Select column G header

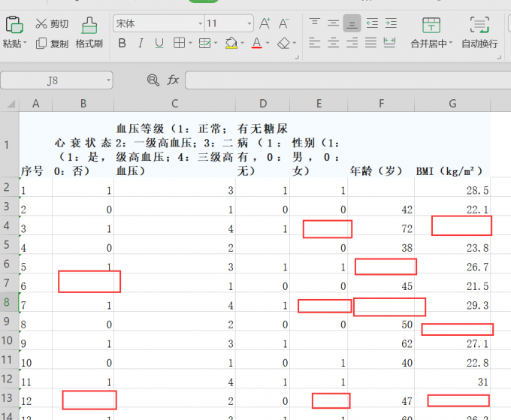(x=452, y=104)
